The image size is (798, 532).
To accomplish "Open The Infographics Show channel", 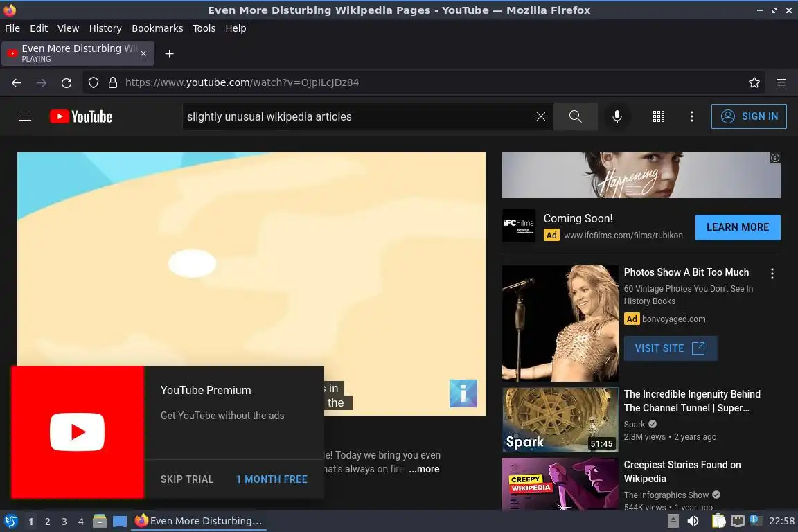I will coord(666,495).
